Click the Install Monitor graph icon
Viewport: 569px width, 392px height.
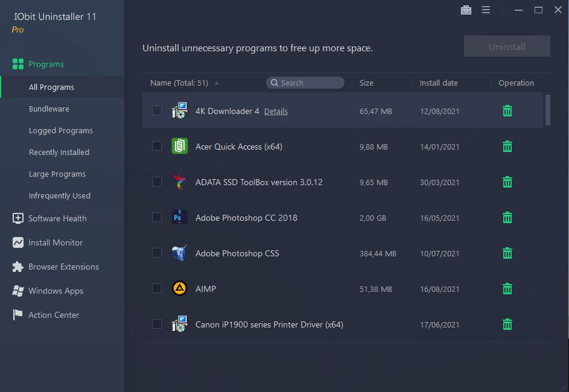[x=17, y=242]
